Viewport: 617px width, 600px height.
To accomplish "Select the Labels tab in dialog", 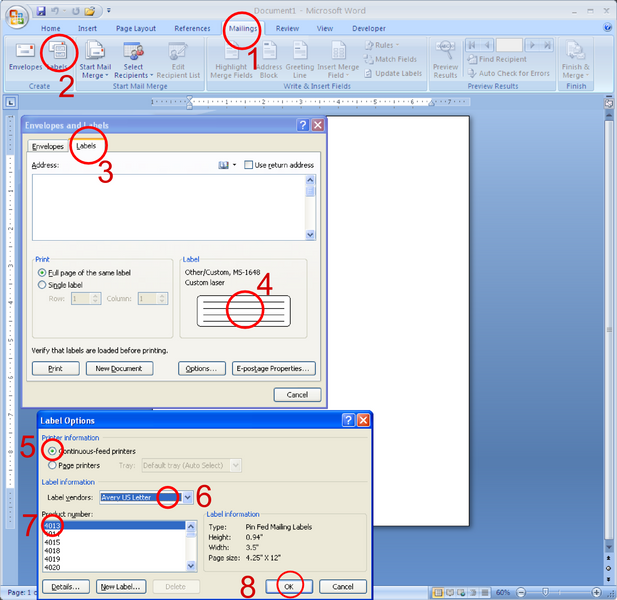I will point(86,146).
